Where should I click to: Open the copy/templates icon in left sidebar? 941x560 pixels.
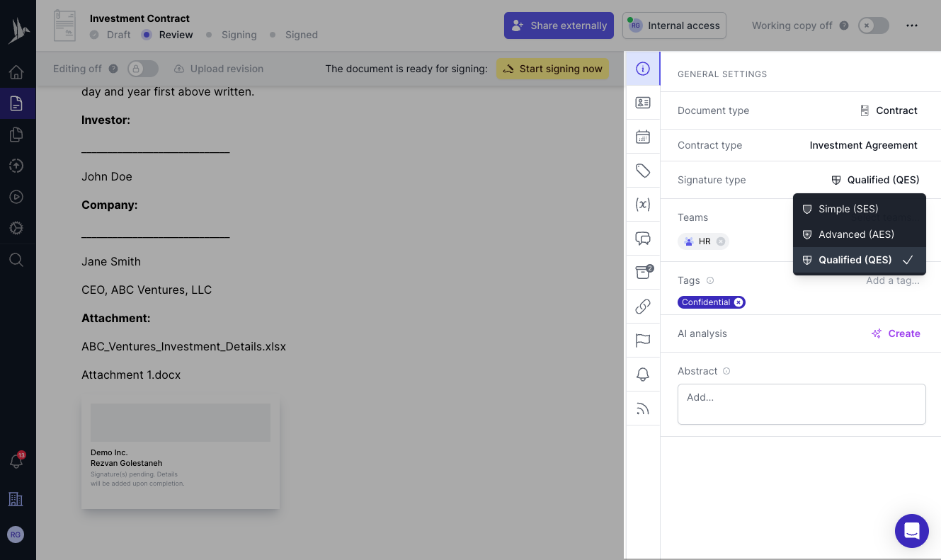point(16,135)
